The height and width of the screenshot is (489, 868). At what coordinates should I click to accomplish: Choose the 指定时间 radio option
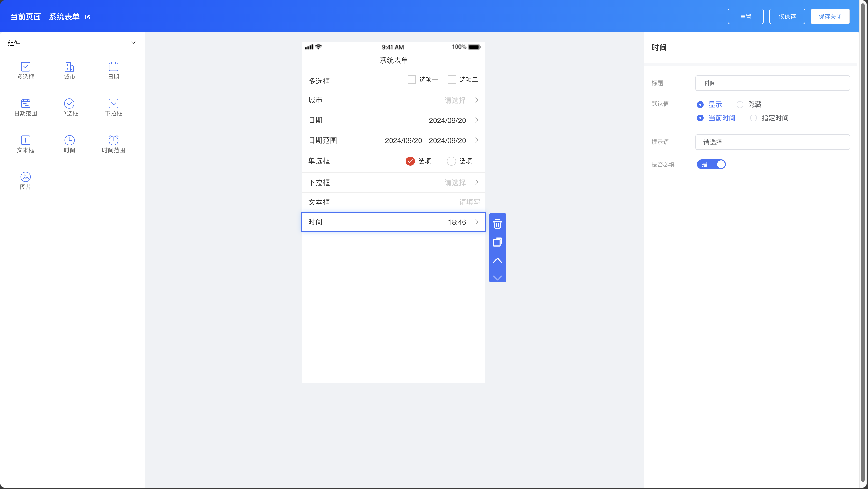(x=753, y=118)
